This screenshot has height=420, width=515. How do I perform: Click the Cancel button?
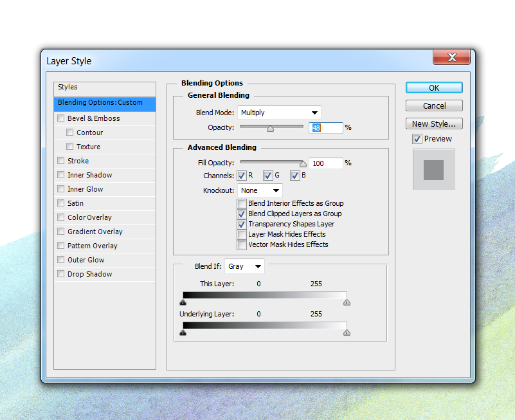[434, 106]
